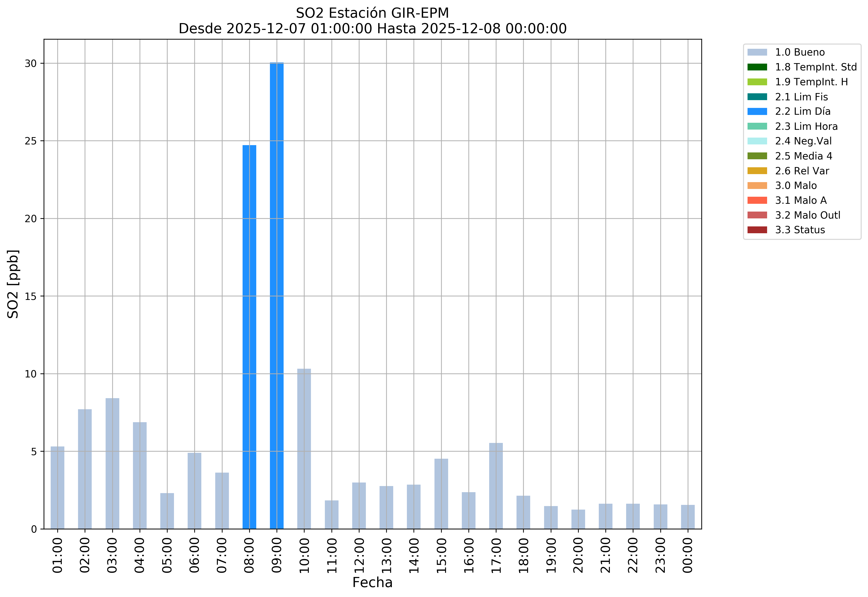Click the chart title SO2 Estación GIR-EPM
This screenshot has width=868, height=597.
tap(372, 13)
